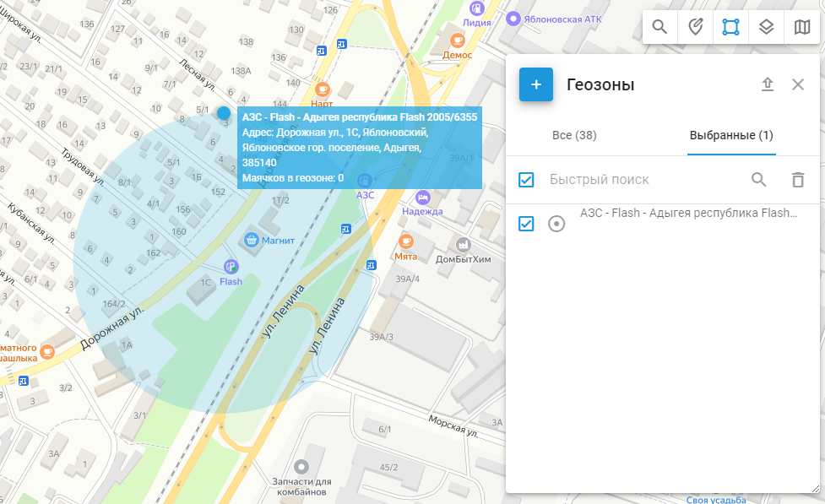Screen dimensions: 825x504
Task: Click the Запчасти для комбайнов label
Action: 301,486
